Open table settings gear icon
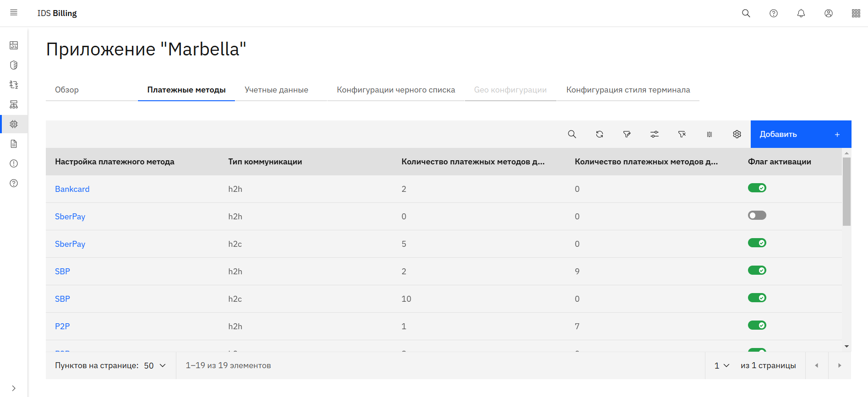The width and height of the screenshot is (868, 397). (x=737, y=134)
